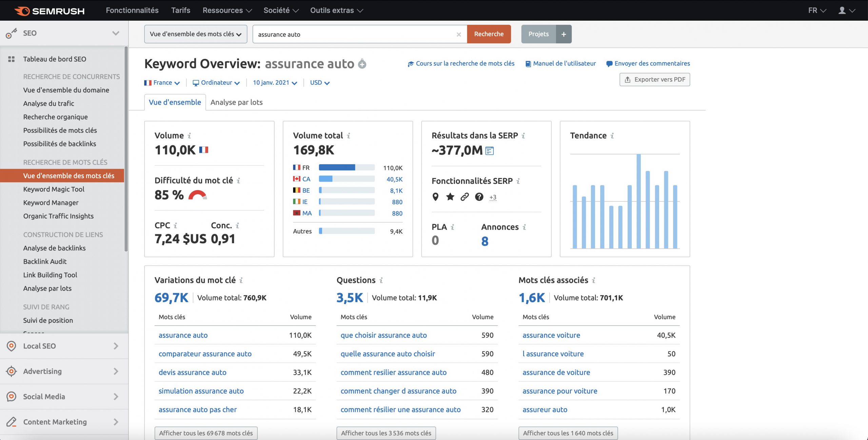Click the Backlink Audit icon in sidebar
The height and width of the screenshot is (440, 868).
coord(44,261)
